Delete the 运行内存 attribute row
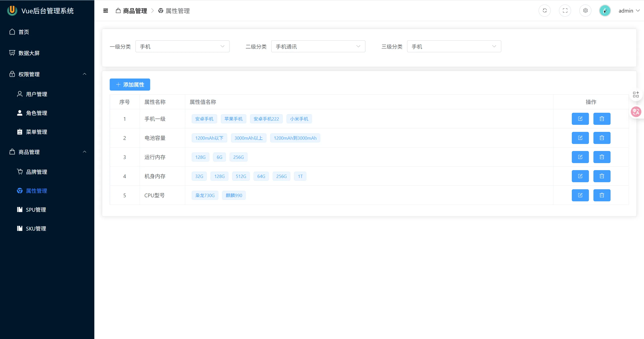 coord(602,157)
